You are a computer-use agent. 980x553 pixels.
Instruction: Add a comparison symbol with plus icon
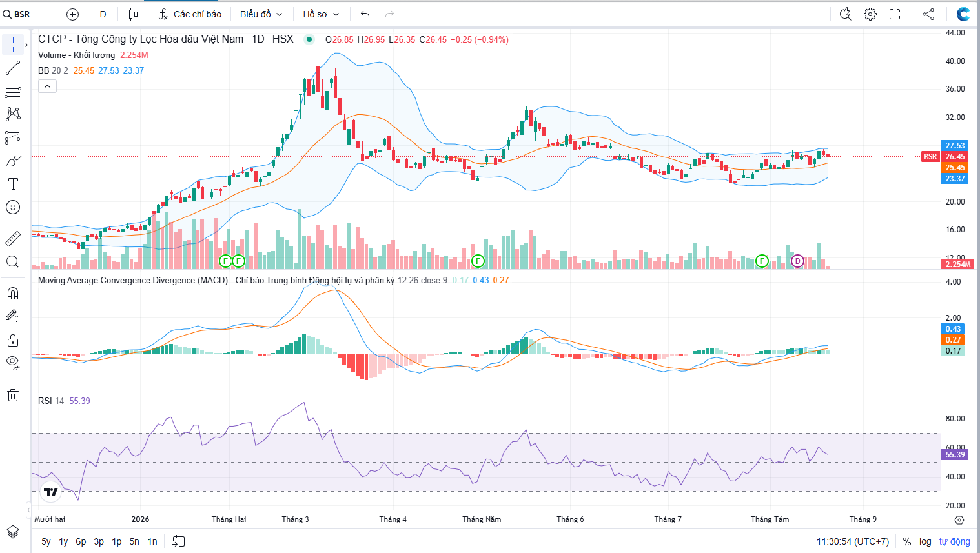tap(72, 14)
